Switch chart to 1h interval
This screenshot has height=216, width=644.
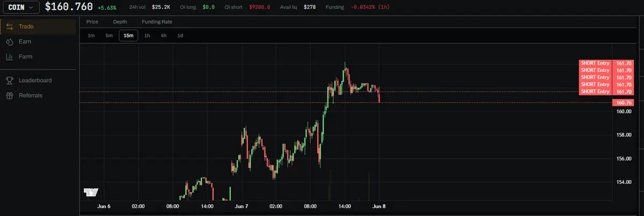pyautogui.click(x=147, y=35)
